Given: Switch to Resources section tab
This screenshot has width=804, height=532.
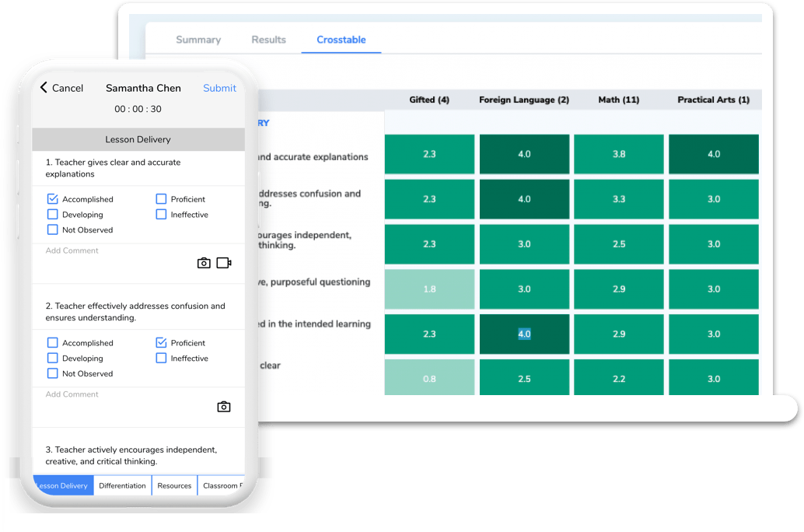Looking at the screenshot, I should pyautogui.click(x=174, y=486).
